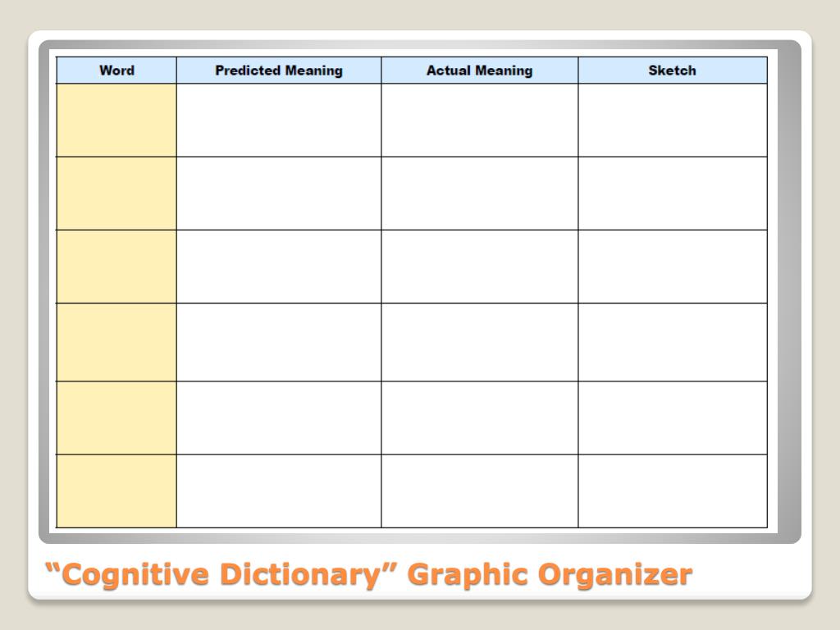
Task: Select the fourth yellow Word cell
Action: [116, 342]
